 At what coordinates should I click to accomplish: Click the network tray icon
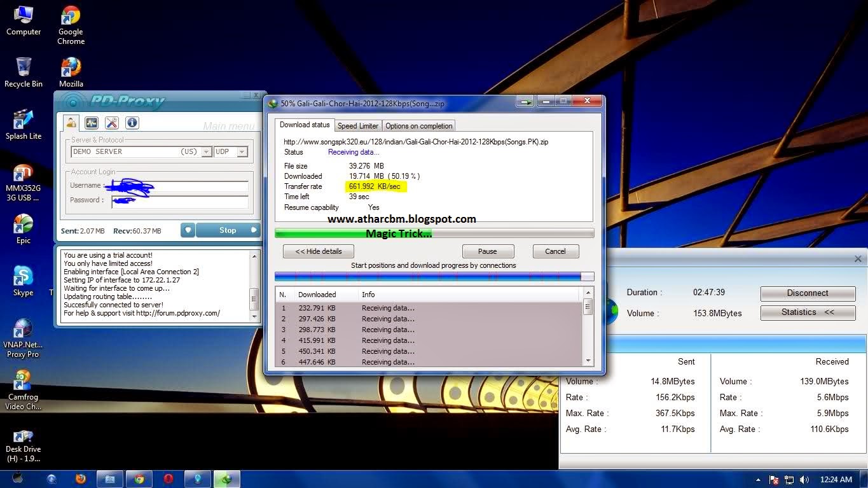point(789,480)
